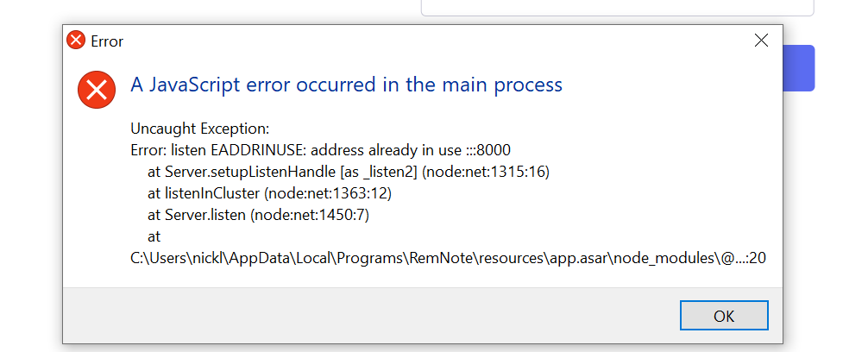Click the "A JavaScript error occurred" heading

pos(346,85)
